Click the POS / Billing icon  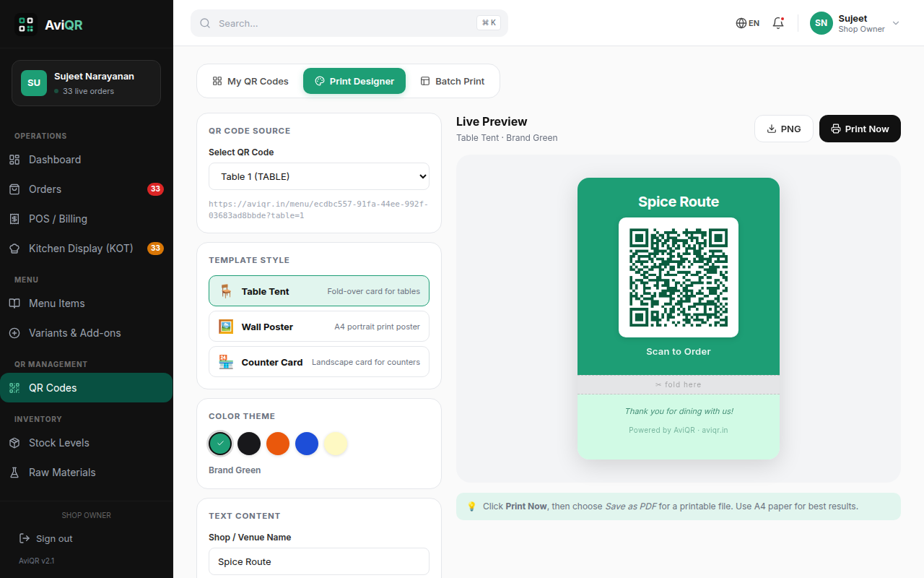[x=14, y=219]
